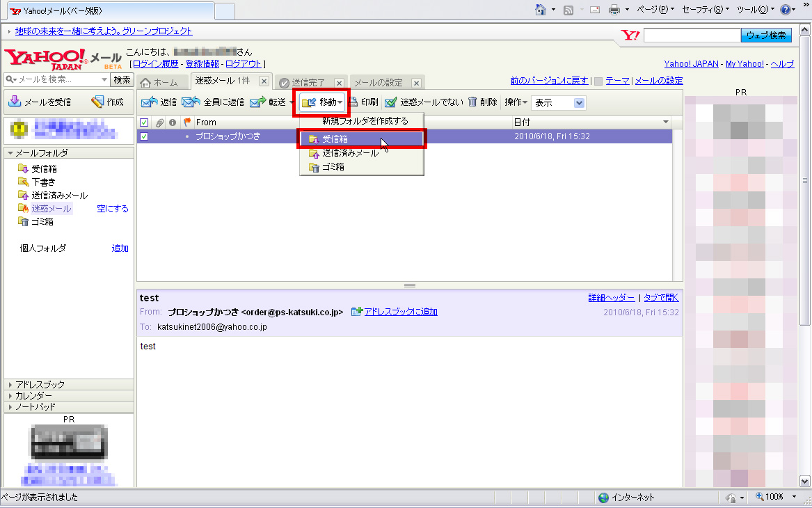Uncheck the プロショップかつき message checkbox
The image size is (812, 508).
144,136
